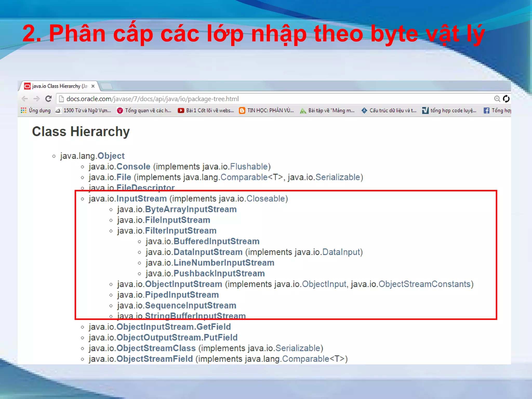Open the InputStream class link
Viewport: 532px width, 399px height.
[142, 198]
